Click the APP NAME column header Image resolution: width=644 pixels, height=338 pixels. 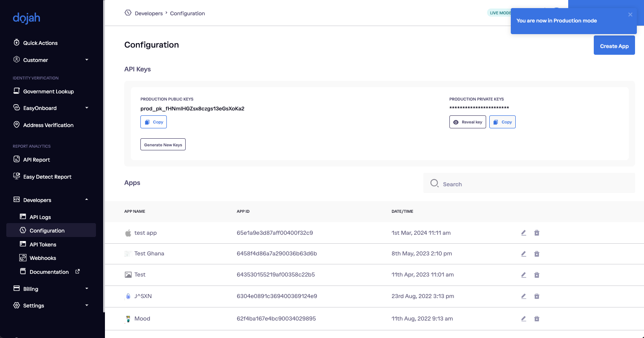coord(135,211)
